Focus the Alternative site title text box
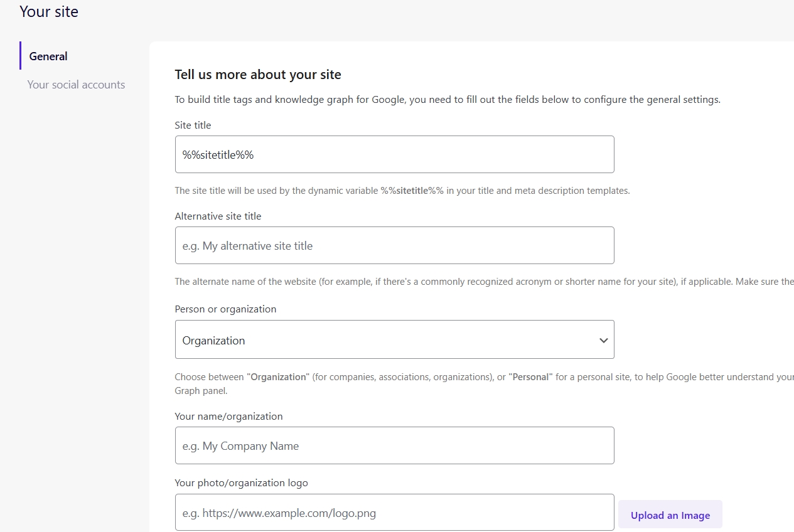The width and height of the screenshot is (794, 532). point(394,245)
